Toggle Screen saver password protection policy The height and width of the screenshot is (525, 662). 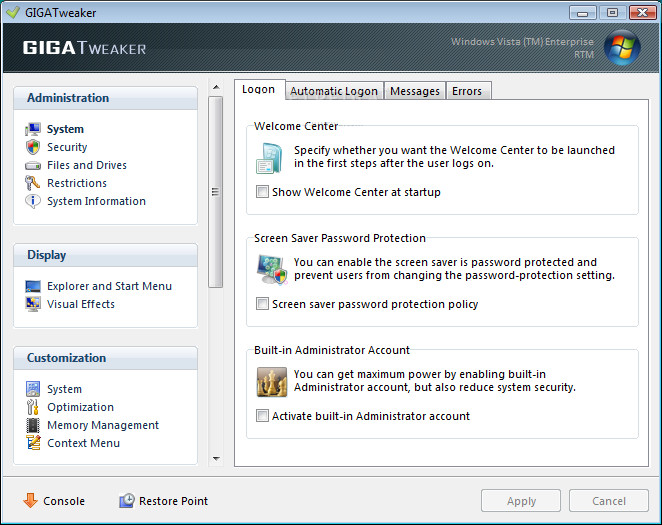(x=262, y=304)
